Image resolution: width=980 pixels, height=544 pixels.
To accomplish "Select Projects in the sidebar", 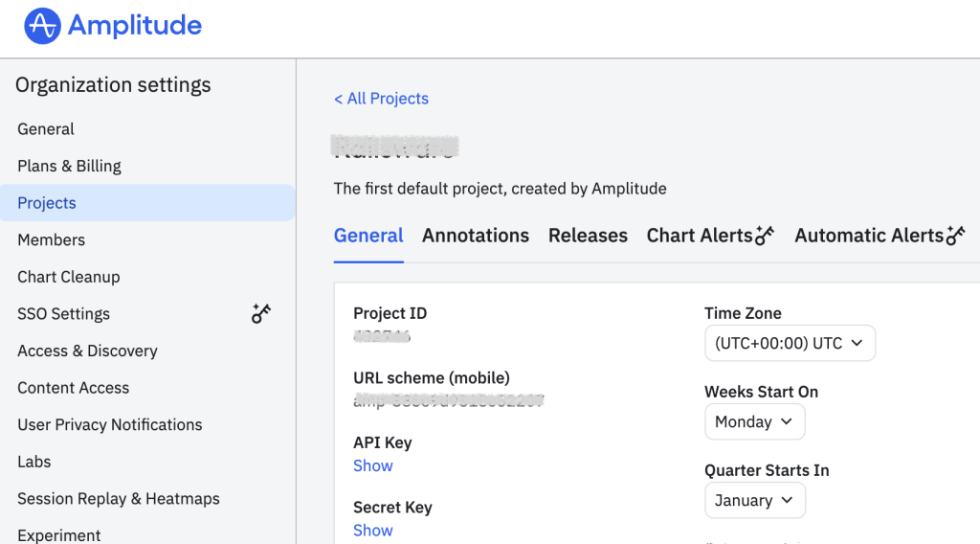I will click(x=147, y=203).
